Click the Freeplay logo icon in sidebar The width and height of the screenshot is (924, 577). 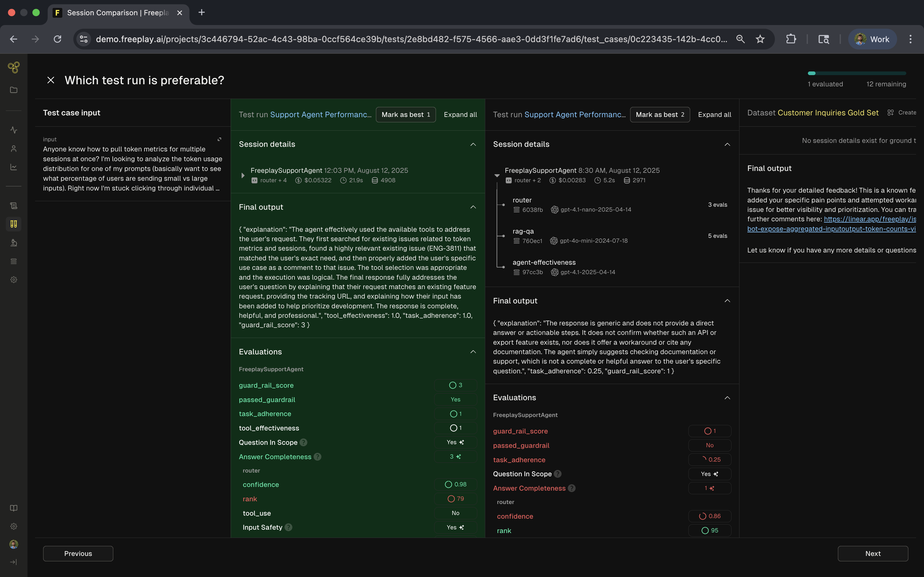point(14,67)
